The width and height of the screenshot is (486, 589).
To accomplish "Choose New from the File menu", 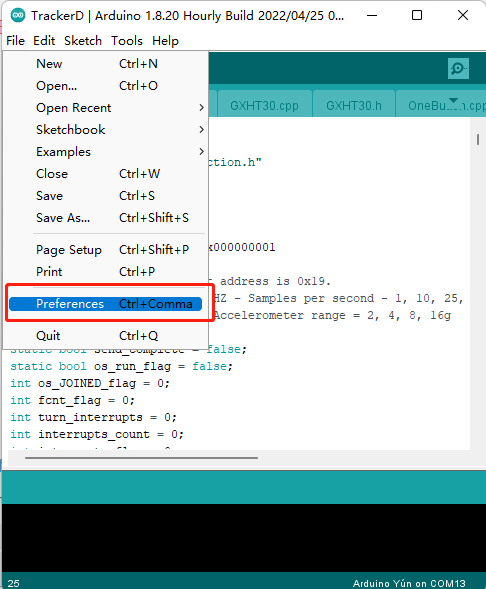I will pyautogui.click(x=105, y=64).
